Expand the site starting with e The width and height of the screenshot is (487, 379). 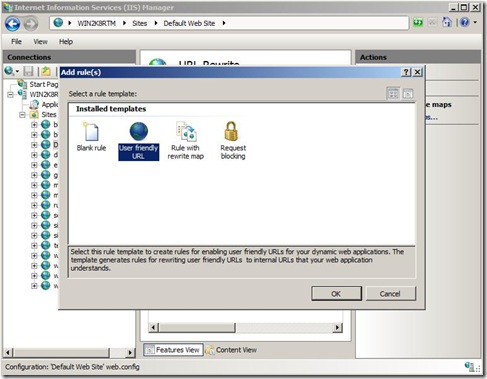(x=34, y=165)
